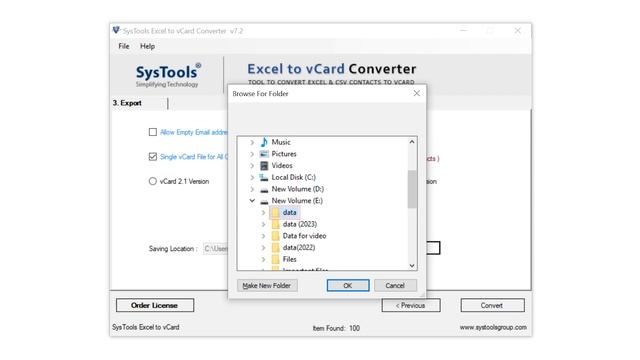
Task: Select the Videos tree item label
Action: tap(282, 166)
